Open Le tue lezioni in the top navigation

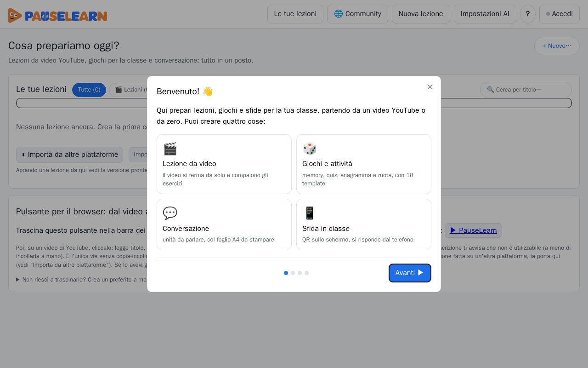295,14
